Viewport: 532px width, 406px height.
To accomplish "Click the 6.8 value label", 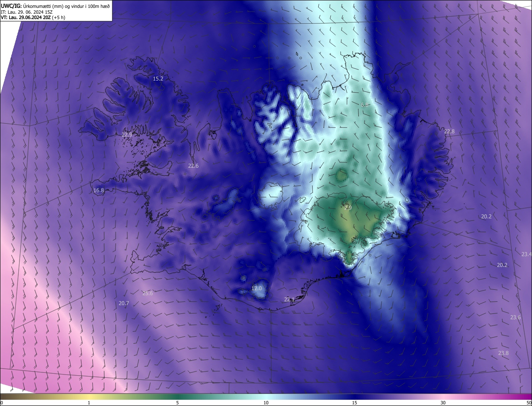I will coord(365,105).
